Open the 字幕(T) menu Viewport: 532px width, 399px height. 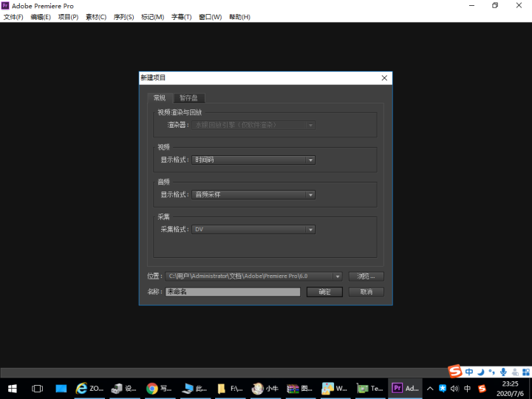point(181,17)
